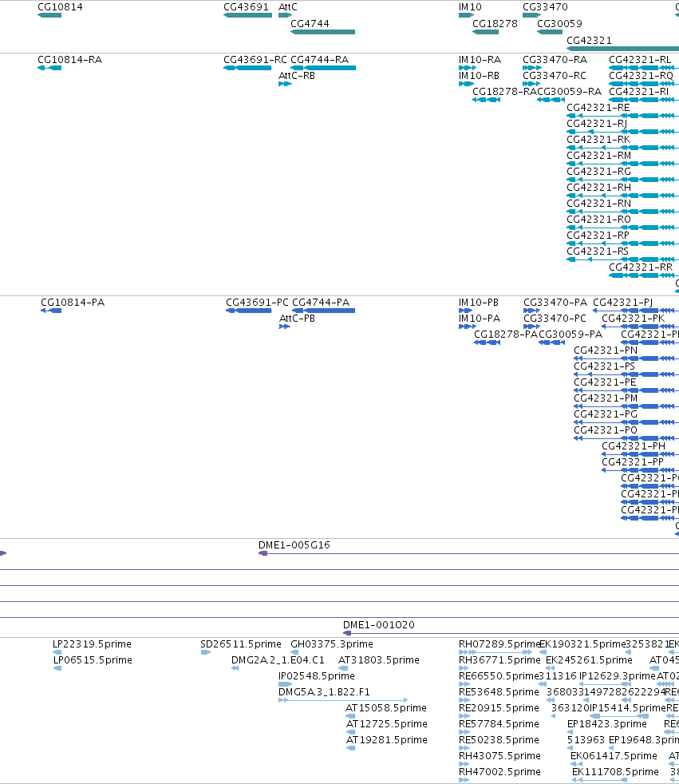
Task: Select protein CG42321-PJ label
Action: [x=622, y=303]
